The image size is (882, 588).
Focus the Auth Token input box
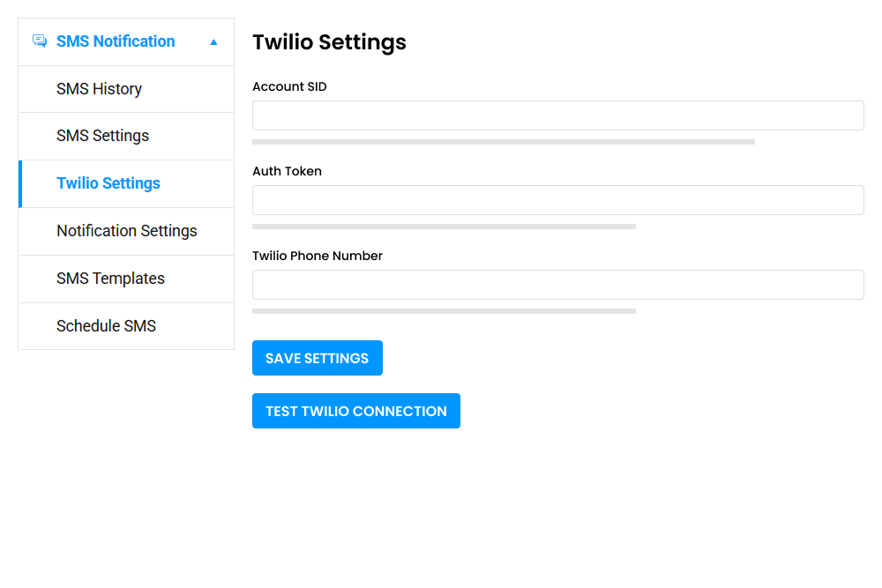point(557,199)
